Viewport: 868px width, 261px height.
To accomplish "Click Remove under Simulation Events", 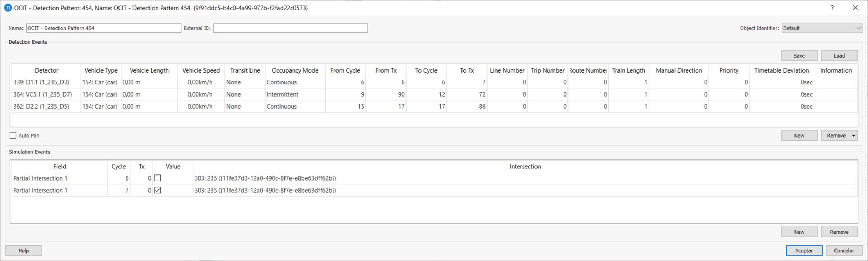I will pyautogui.click(x=839, y=232).
